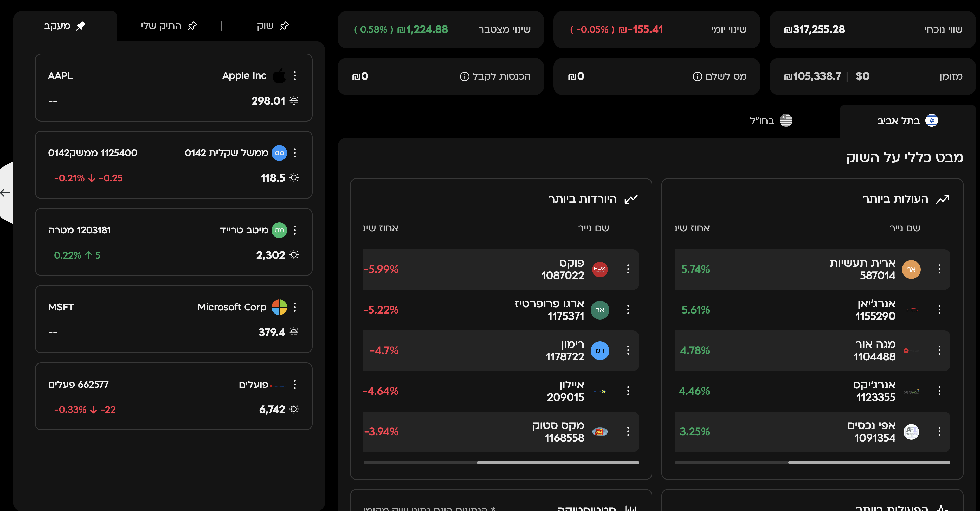Open the three-dot menu for Microsoft Corp
This screenshot has height=511, width=980.
point(295,307)
